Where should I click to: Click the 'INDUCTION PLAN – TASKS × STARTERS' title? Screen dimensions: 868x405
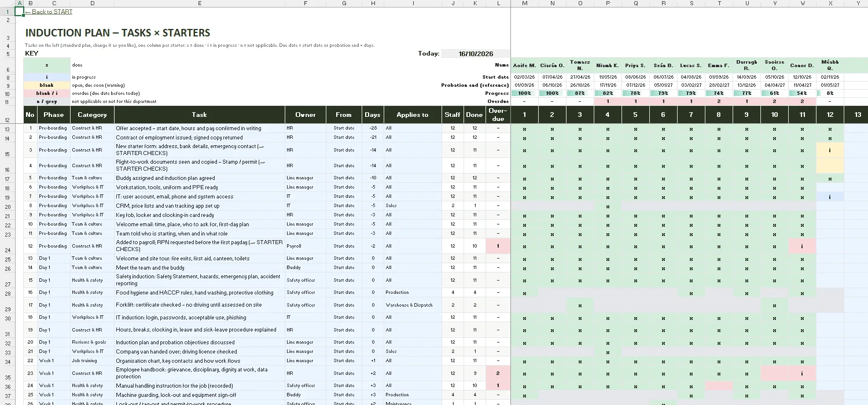[117, 34]
